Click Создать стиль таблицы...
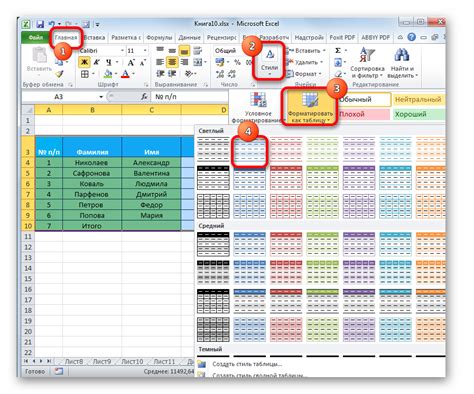Screen dimensions: 474x394 (x=247, y=364)
